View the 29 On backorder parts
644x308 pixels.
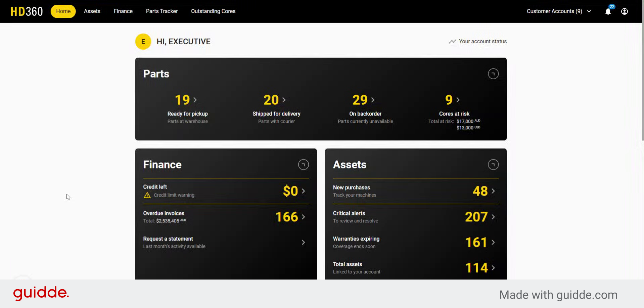point(363,100)
